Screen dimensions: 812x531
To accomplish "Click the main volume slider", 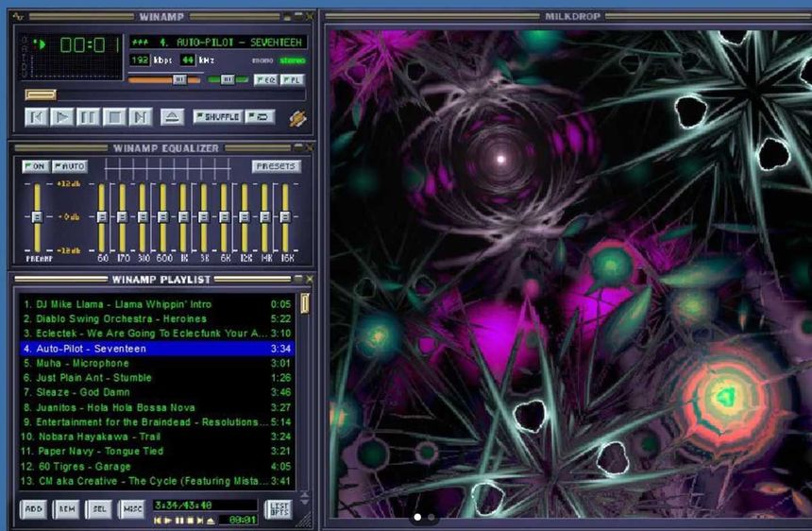I will click(x=164, y=79).
